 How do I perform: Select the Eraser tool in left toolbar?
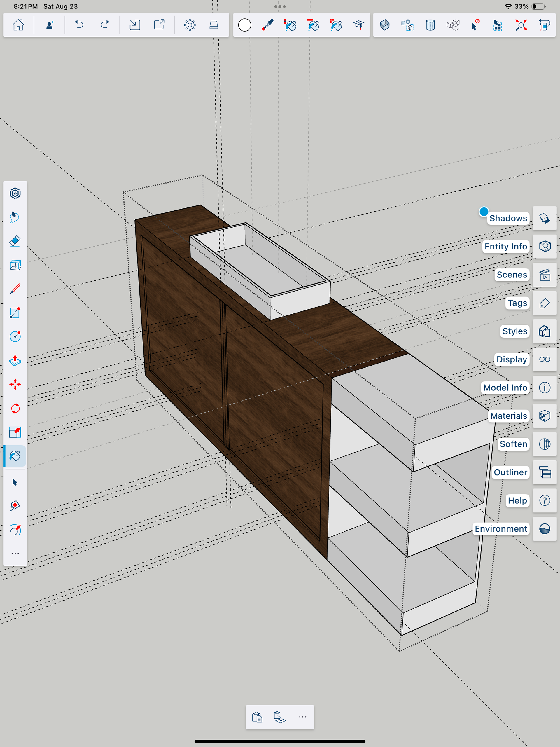[15, 241]
